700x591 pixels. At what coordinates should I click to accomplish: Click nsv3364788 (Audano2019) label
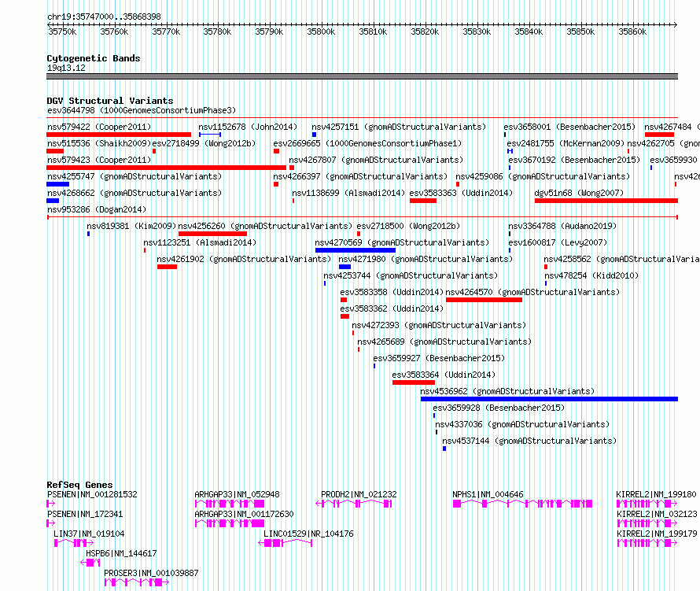tap(562, 226)
